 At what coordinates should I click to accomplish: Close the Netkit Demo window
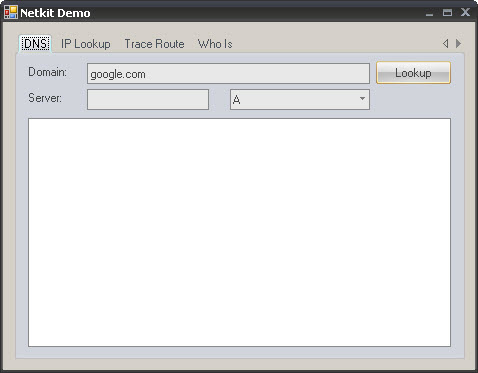click(x=465, y=12)
